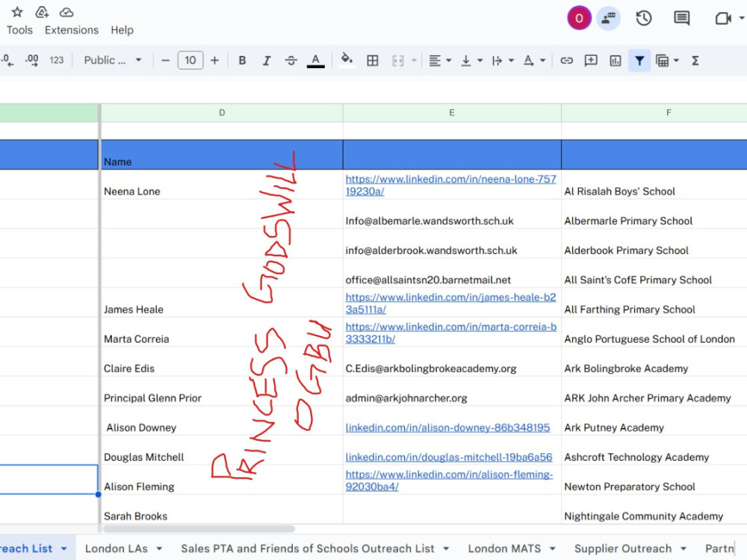Click the horizontal scrollbar under the grid
This screenshot has width=747, height=560.
click(x=199, y=529)
